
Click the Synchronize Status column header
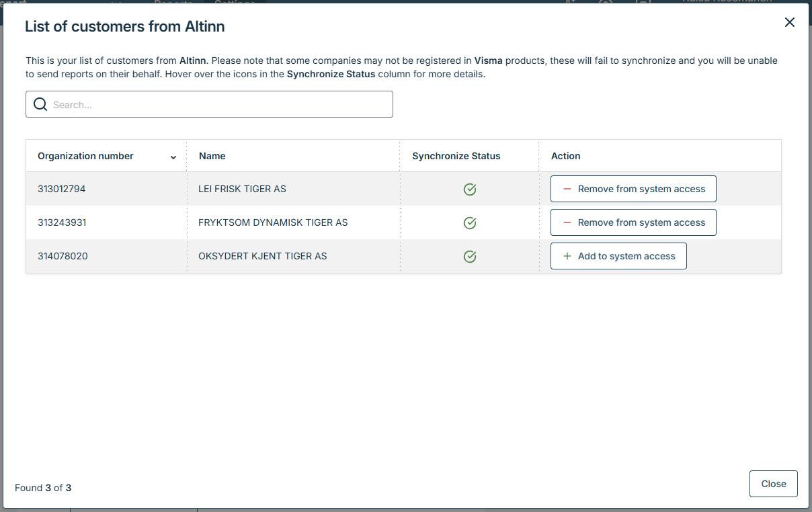(x=456, y=156)
